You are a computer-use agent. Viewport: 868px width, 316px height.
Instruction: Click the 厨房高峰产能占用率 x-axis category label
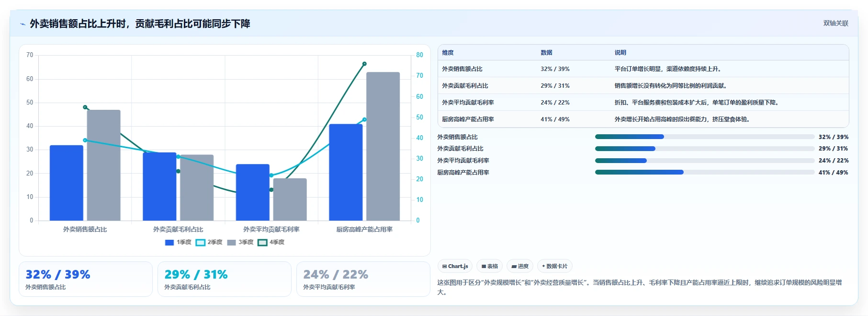pos(364,230)
